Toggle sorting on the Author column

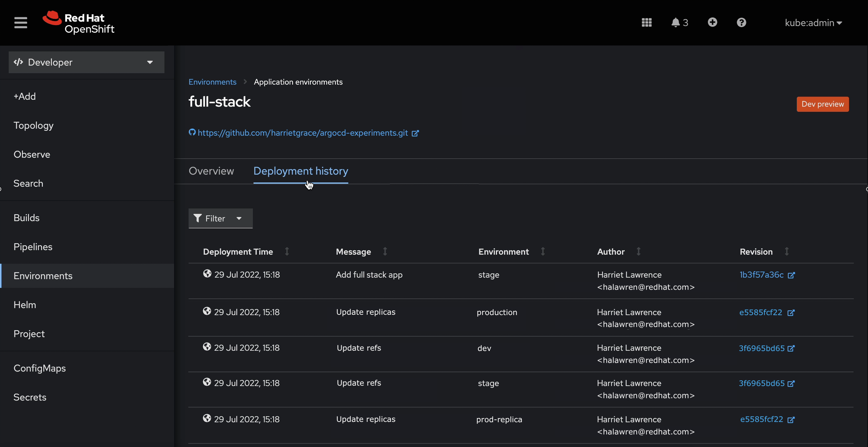pyautogui.click(x=639, y=251)
